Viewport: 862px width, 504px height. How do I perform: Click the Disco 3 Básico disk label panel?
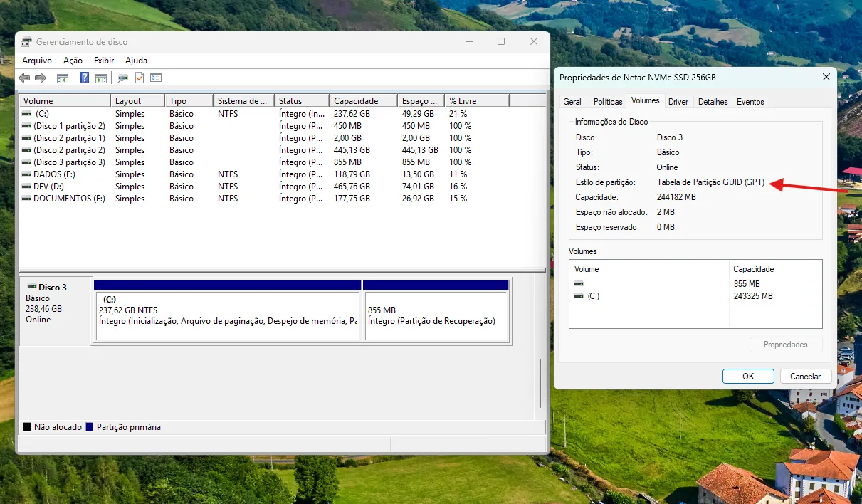(56, 311)
